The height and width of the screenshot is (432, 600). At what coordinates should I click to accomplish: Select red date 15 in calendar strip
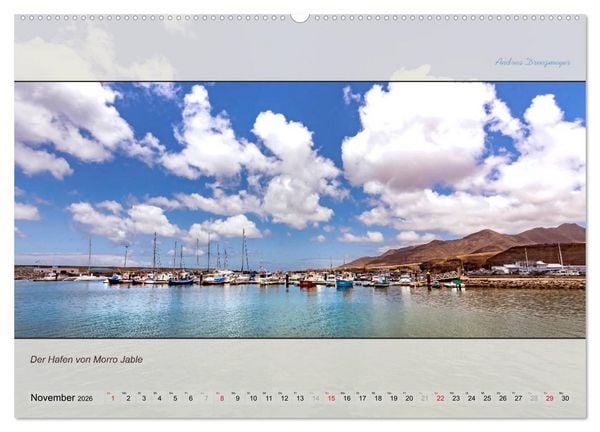click(x=331, y=398)
